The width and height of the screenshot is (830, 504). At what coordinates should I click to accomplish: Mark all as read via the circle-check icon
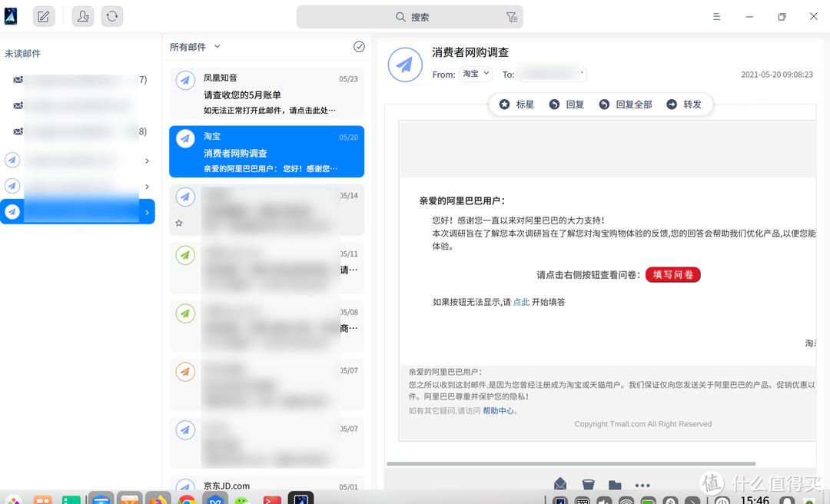359,46
